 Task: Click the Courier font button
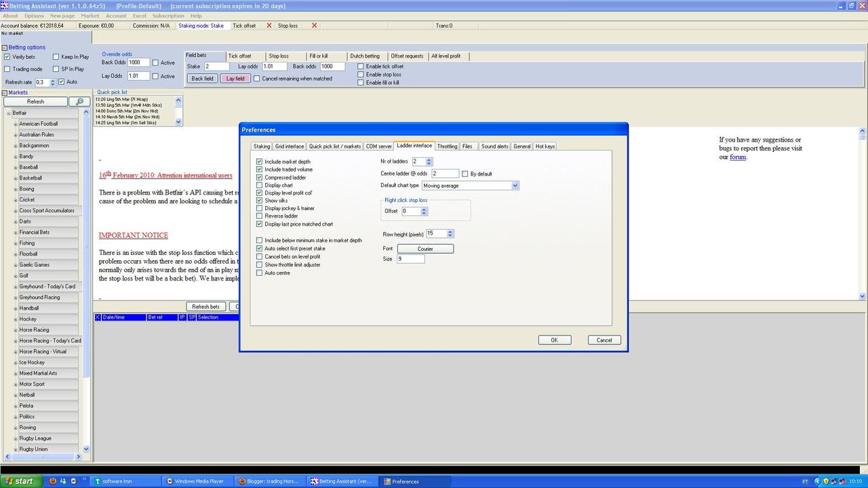(x=425, y=249)
